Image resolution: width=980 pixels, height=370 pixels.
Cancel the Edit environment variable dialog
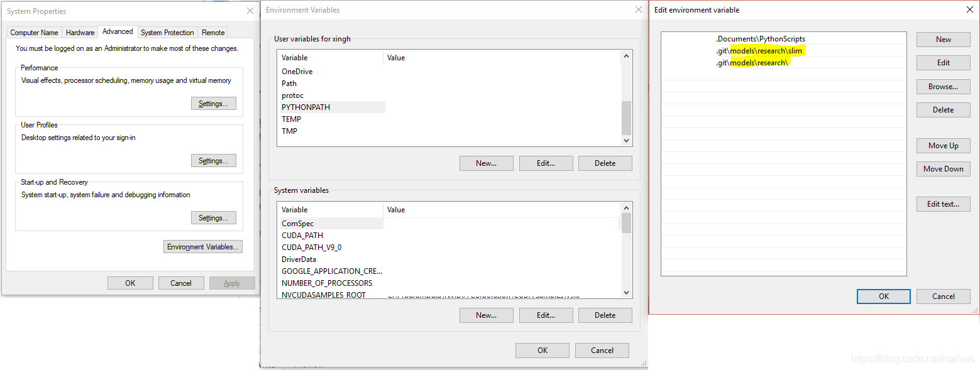click(944, 297)
